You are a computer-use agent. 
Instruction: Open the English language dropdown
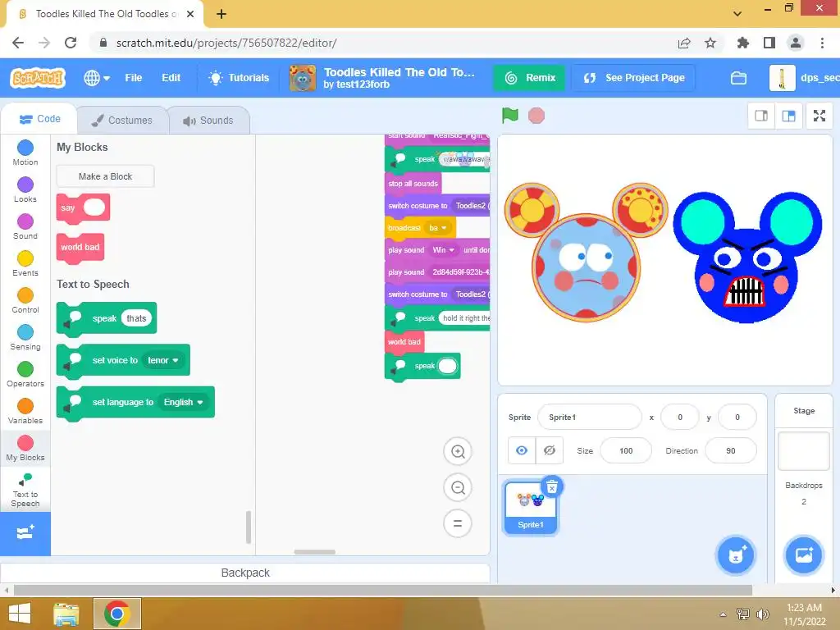coord(183,402)
